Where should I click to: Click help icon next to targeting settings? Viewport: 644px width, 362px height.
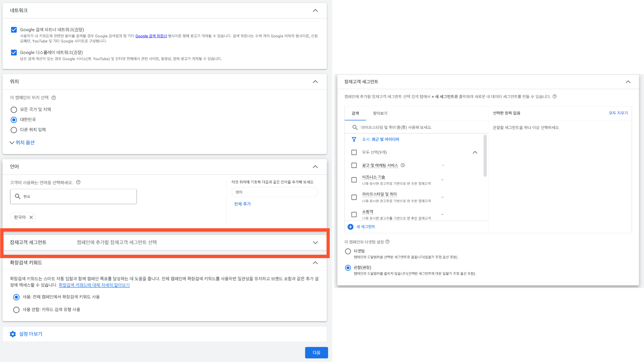tap(387, 242)
